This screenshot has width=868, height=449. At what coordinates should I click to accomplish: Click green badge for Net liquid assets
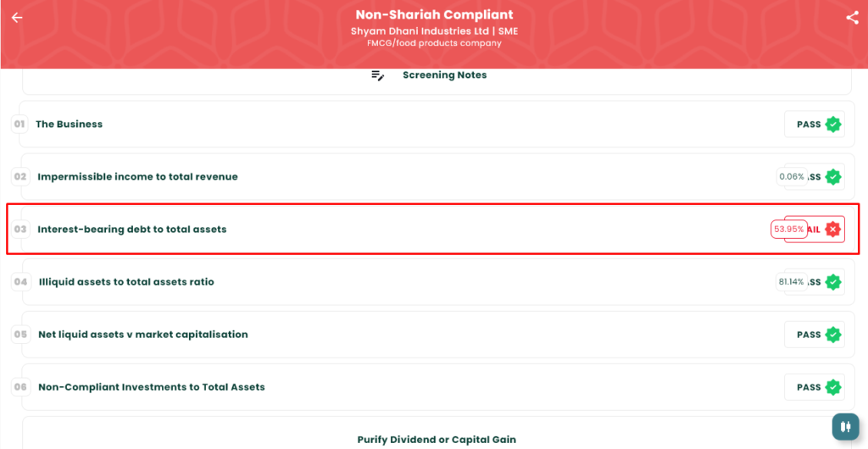(x=833, y=335)
